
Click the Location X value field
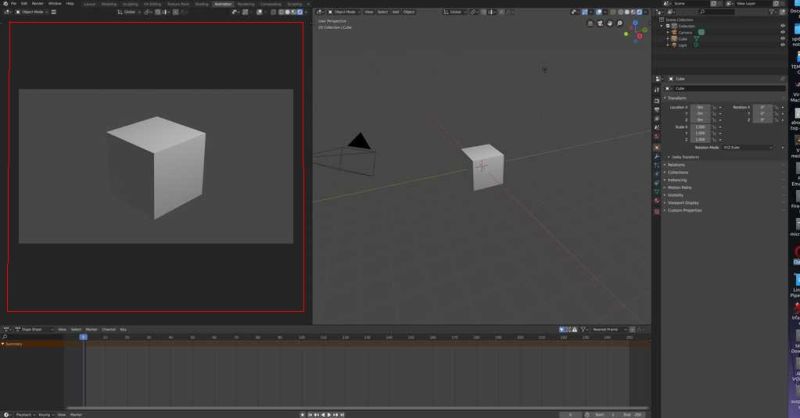[701, 108]
